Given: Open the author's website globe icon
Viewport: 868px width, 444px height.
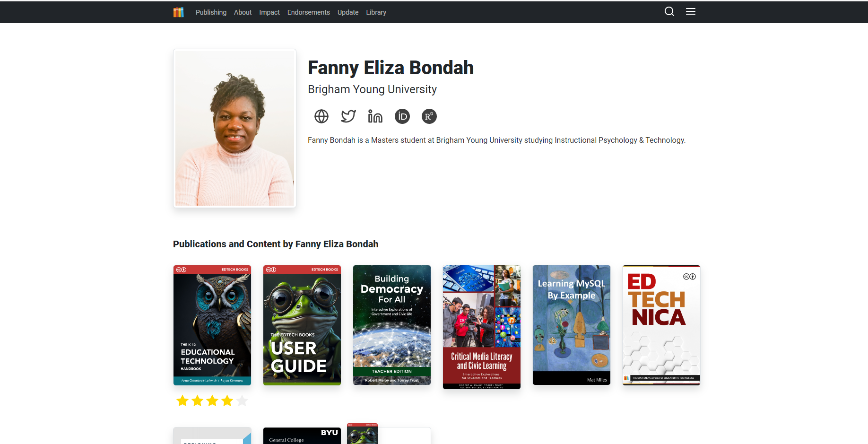Looking at the screenshot, I should (321, 116).
